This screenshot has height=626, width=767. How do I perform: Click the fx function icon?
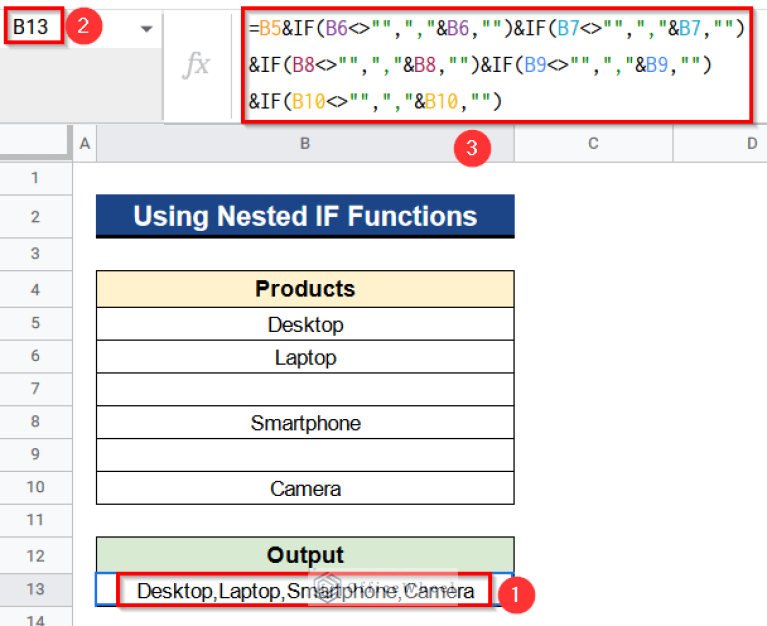click(x=198, y=65)
